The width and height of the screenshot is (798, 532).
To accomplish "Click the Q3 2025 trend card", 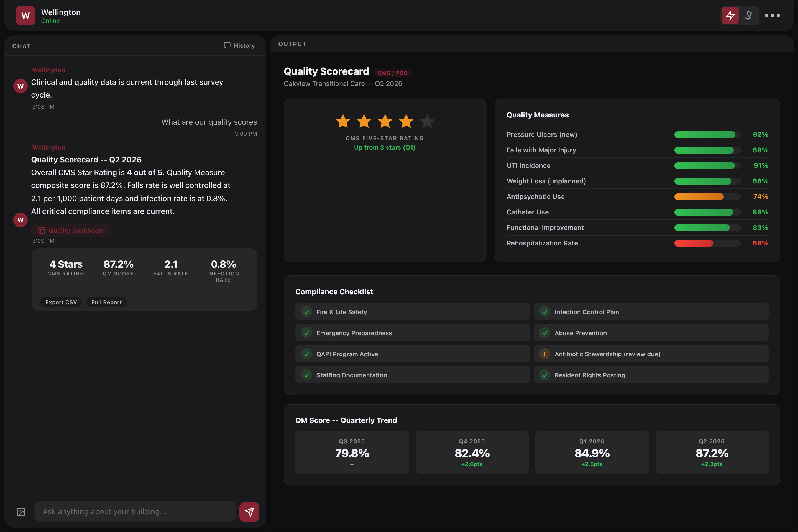I will (352, 452).
